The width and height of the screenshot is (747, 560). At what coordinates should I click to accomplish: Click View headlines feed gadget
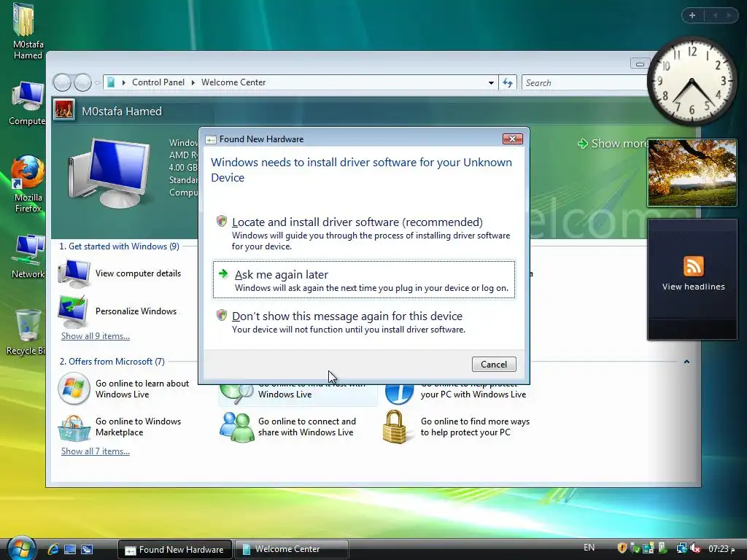692,279
